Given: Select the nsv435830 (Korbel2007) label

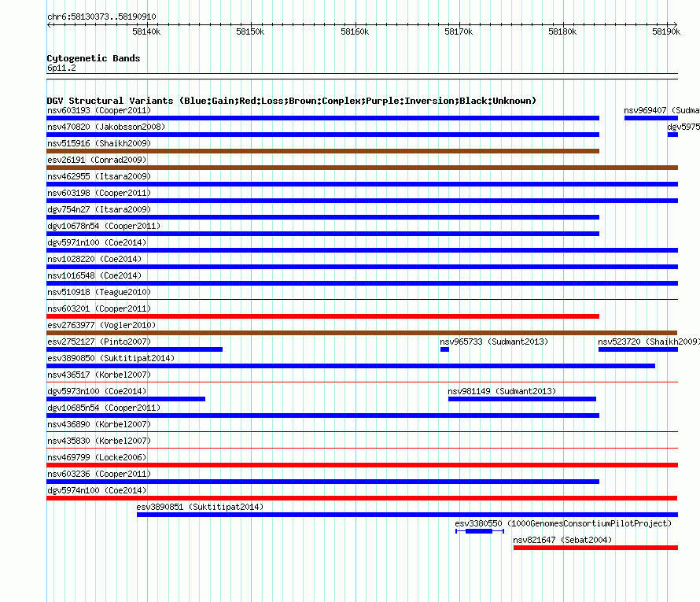Looking at the screenshot, I should coord(99,441).
